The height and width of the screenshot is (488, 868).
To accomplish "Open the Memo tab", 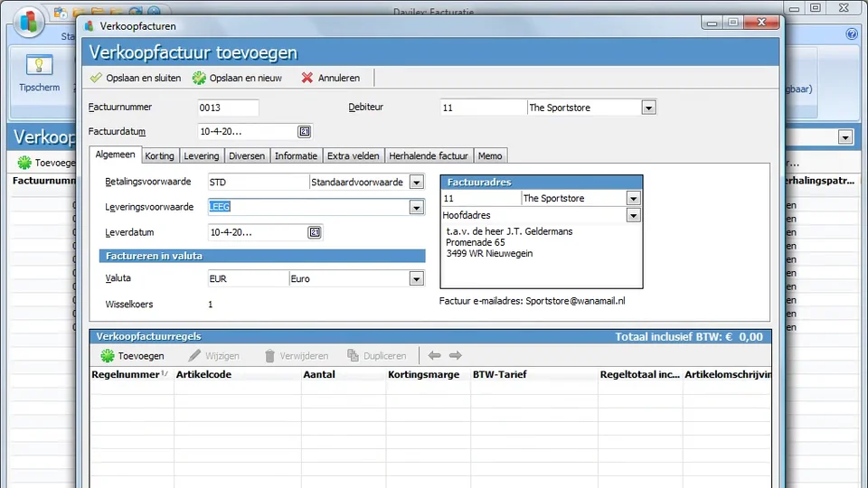I will click(490, 156).
